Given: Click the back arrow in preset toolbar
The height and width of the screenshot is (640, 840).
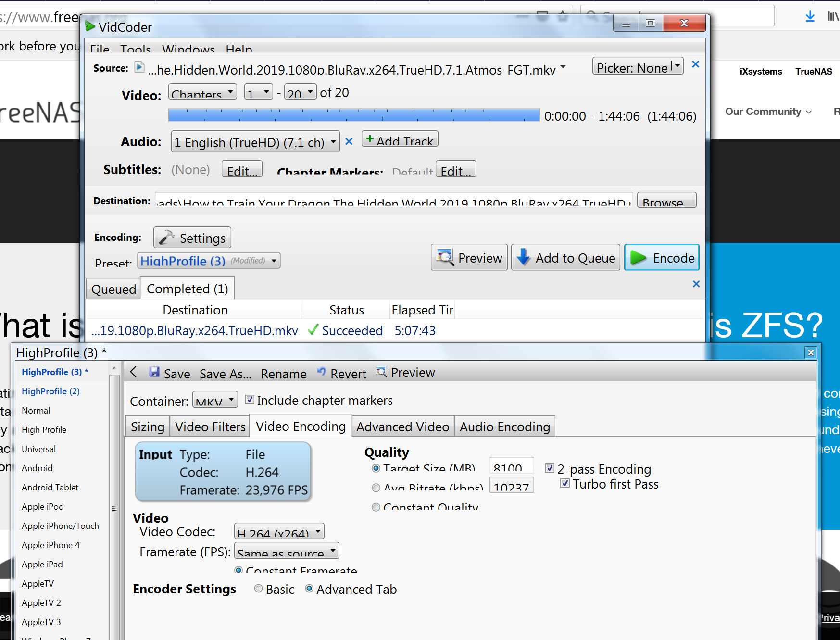Looking at the screenshot, I should point(134,372).
